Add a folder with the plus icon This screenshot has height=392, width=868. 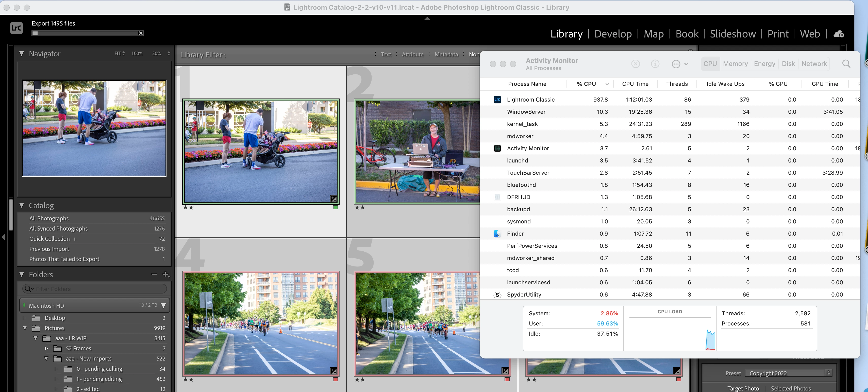165,274
